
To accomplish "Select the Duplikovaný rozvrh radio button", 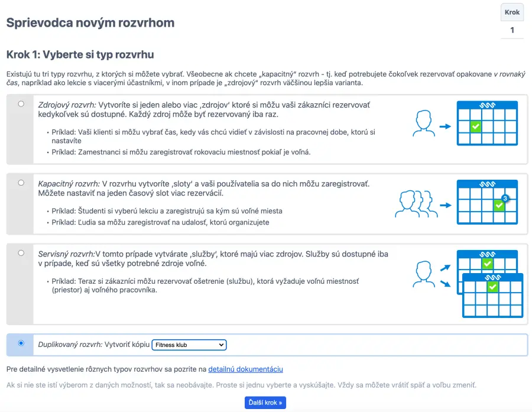I will pyautogui.click(x=21, y=343).
